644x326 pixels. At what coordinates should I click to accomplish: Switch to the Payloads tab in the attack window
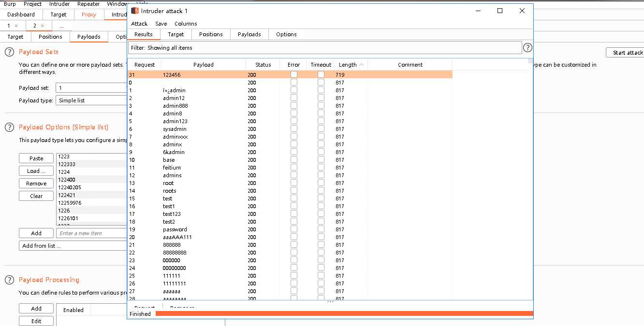(x=249, y=34)
